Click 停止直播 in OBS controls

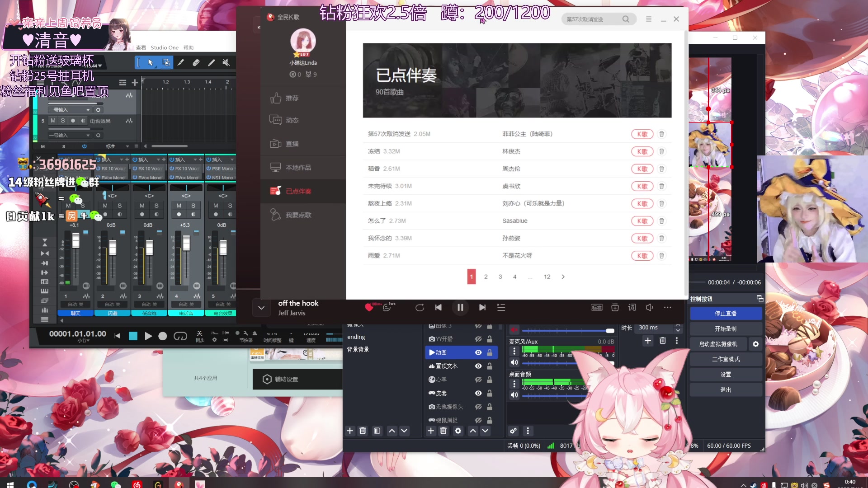coord(726,314)
